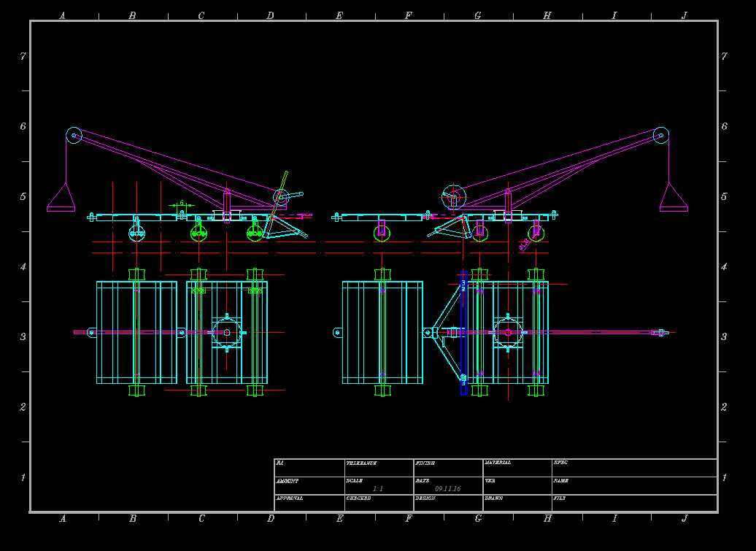Click zone letter B on bottom border

click(x=133, y=519)
